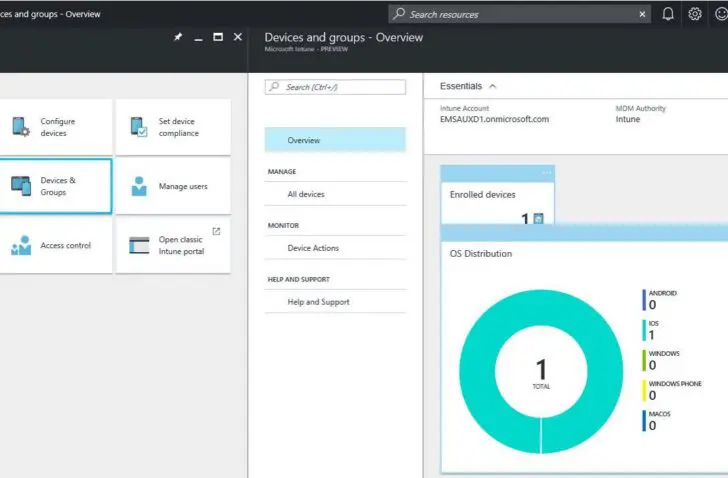Minimize the left Intune blade
The height and width of the screenshot is (478, 728).
click(198, 39)
